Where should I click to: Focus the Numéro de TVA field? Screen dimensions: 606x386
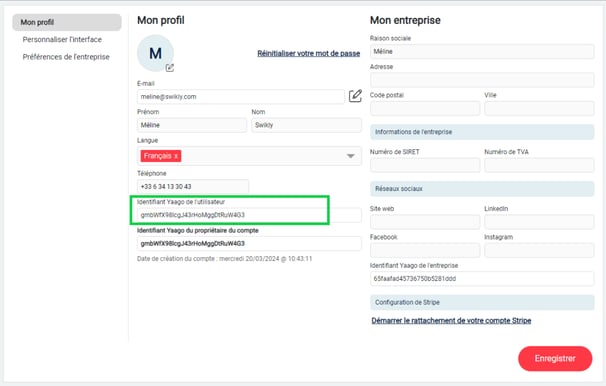pos(539,165)
